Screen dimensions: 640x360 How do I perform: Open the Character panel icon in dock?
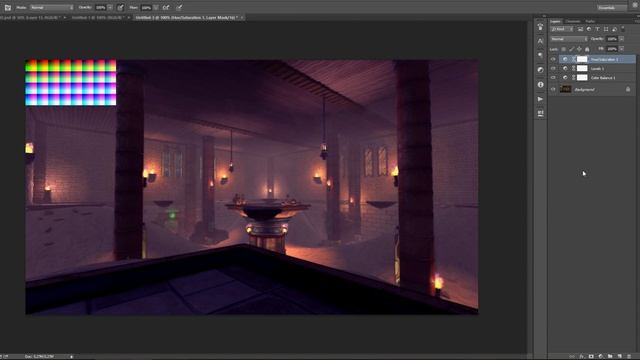(x=540, y=41)
